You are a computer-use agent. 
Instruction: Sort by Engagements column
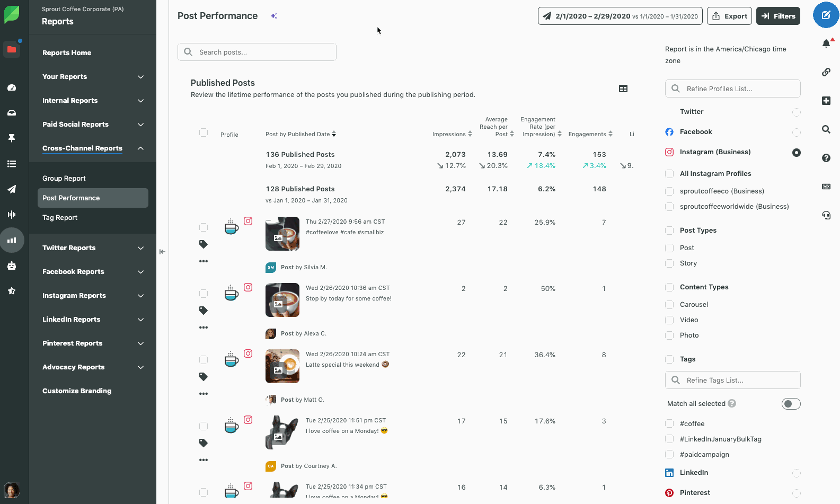(x=590, y=134)
